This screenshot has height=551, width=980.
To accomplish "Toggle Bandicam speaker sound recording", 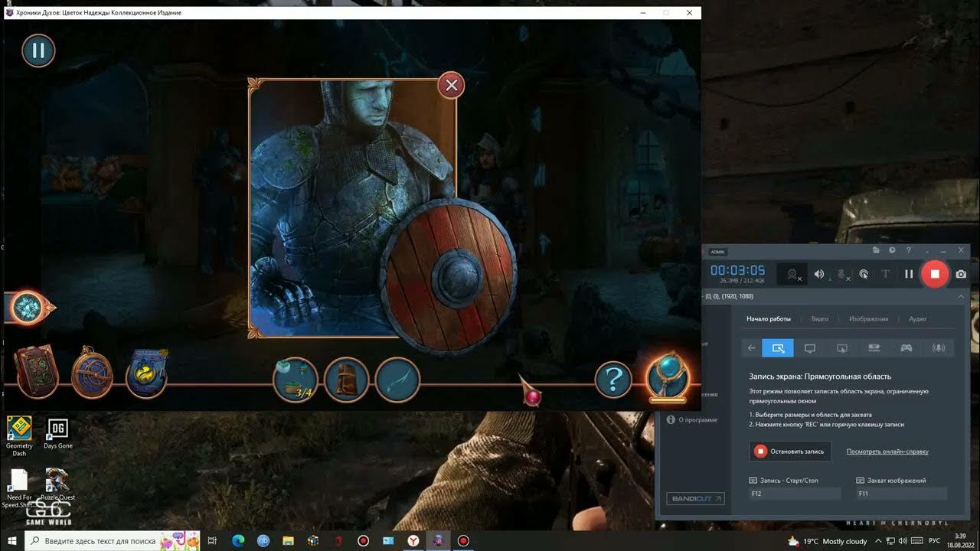I will pos(819,274).
